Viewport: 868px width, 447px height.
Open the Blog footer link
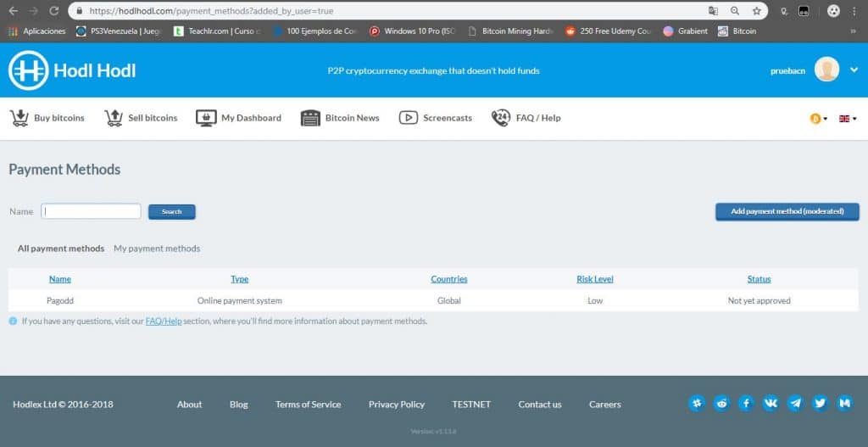[x=238, y=405]
